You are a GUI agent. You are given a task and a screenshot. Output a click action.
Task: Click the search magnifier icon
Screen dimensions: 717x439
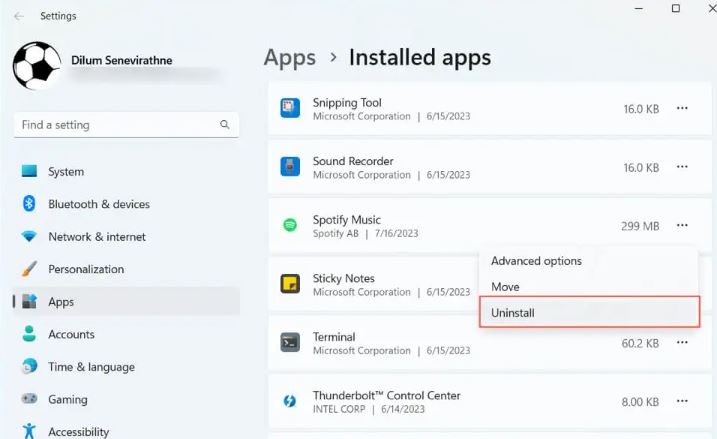[x=225, y=124]
